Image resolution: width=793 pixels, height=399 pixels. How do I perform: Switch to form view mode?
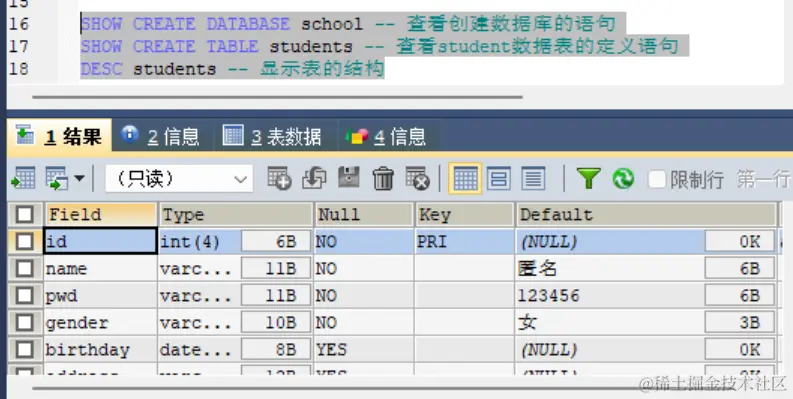[x=499, y=179]
